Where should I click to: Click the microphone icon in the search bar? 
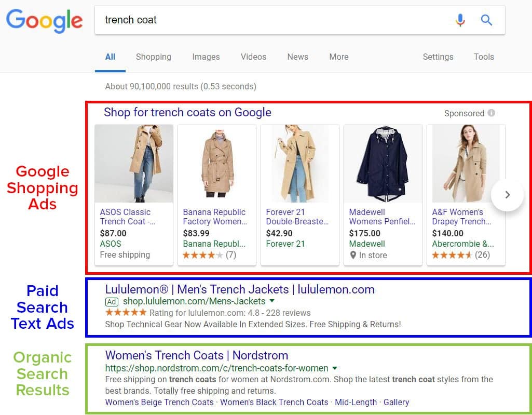460,20
